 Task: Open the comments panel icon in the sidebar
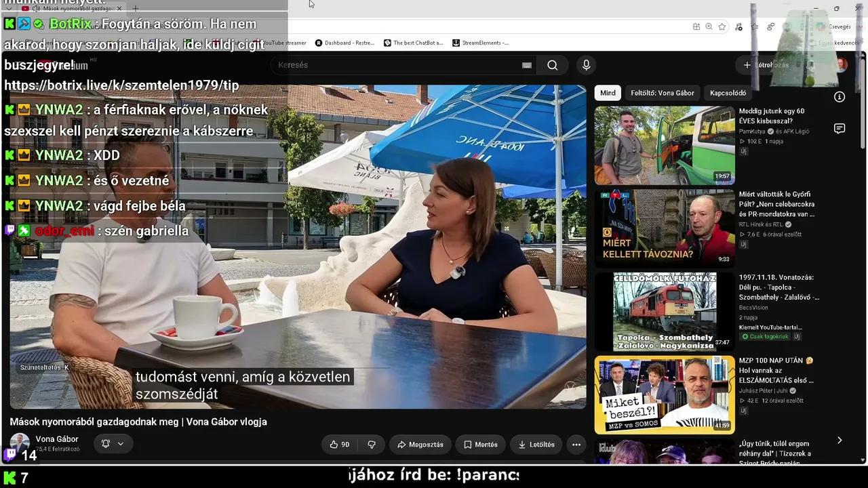[x=840, y=129]
